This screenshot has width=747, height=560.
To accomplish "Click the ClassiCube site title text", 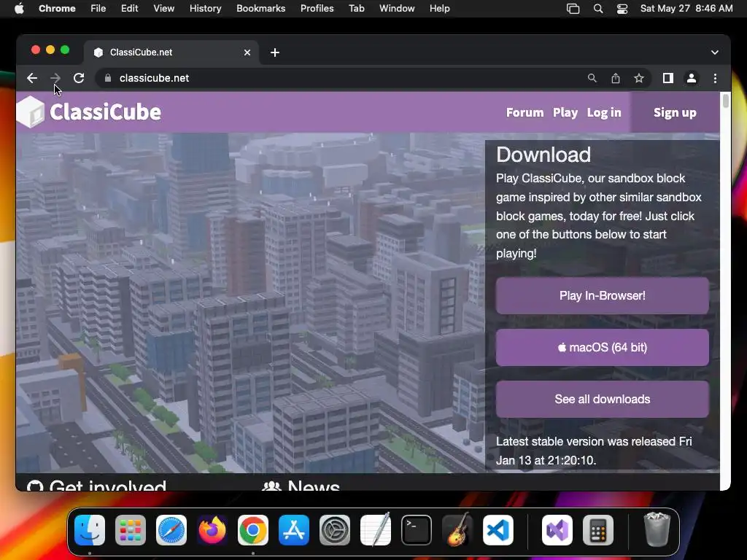I will (105, 112).
